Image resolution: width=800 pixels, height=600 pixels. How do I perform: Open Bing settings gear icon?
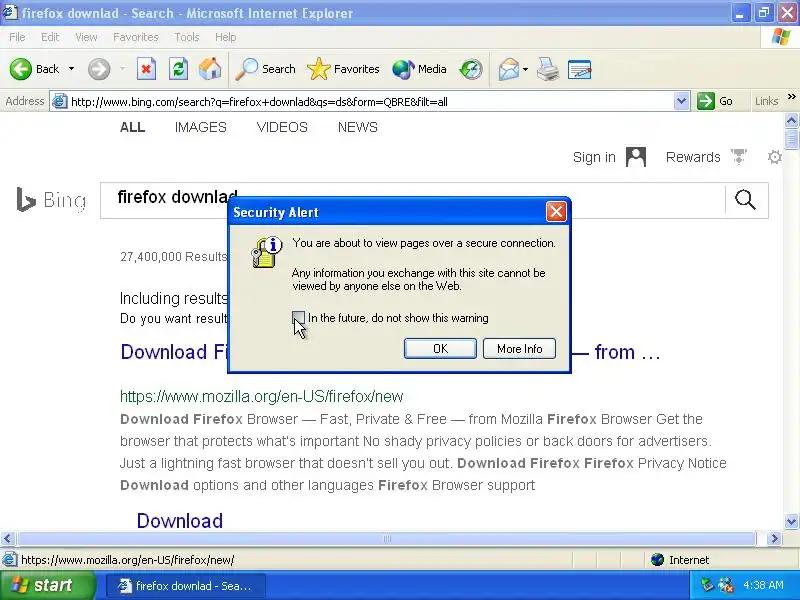[774, 157]
